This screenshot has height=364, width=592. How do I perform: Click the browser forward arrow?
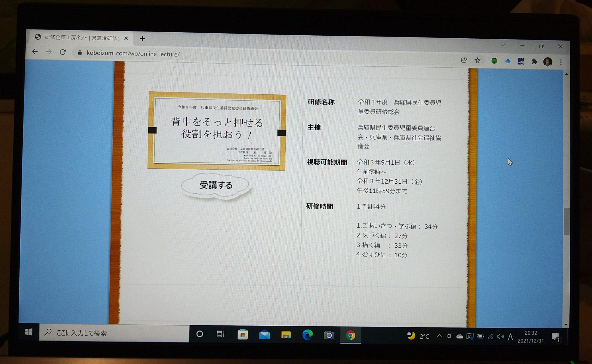point(49,52)
